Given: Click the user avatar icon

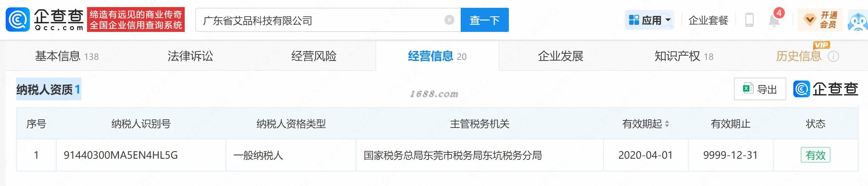Looking at the screenshot, I should [858, 21].
